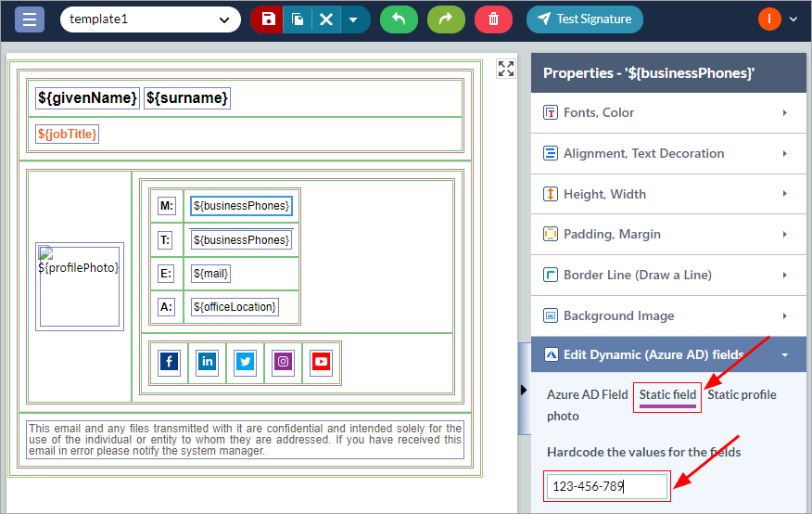Expand the Fonts, Color section
812x514 pixels.
coord(668,112)
